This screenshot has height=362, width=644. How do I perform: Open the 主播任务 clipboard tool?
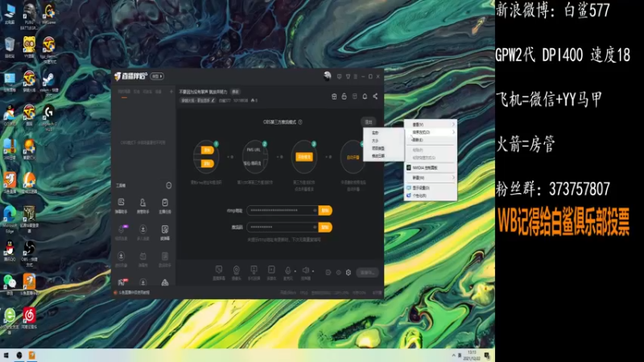click(165, 206)
